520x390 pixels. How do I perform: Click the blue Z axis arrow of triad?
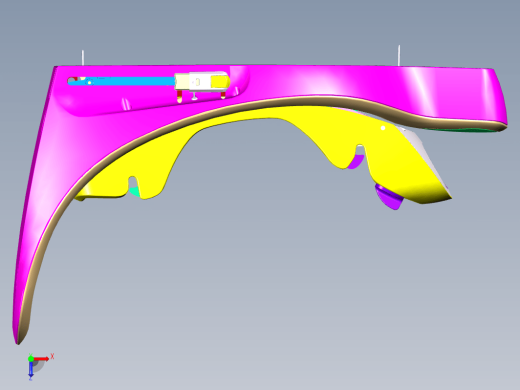[31, 369]
